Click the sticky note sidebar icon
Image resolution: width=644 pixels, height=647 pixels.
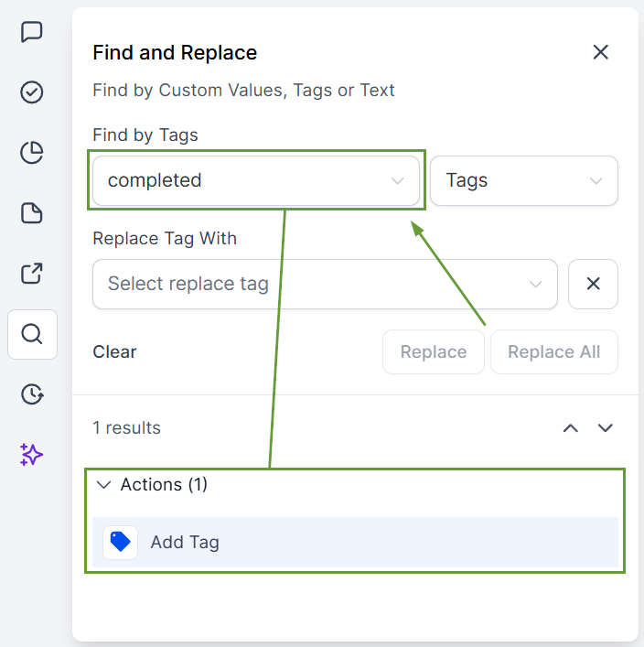coord(32,213)
